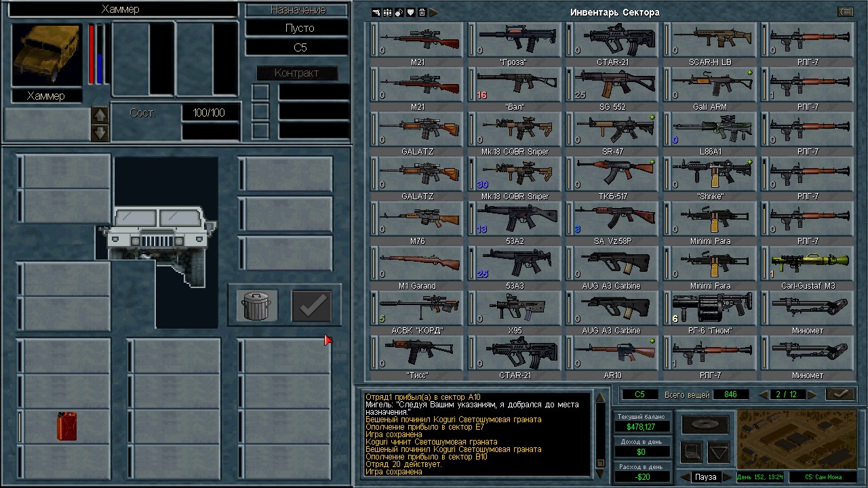Click the oval button above the minimap controls
868x488 pixels.
pyautogui.click(x=705, y=424)
